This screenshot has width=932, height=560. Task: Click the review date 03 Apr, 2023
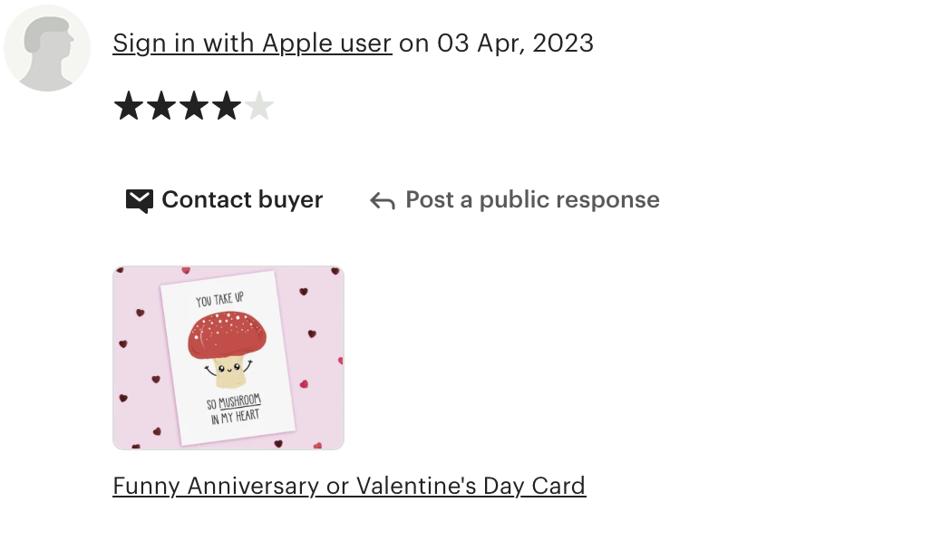[515, 43]
